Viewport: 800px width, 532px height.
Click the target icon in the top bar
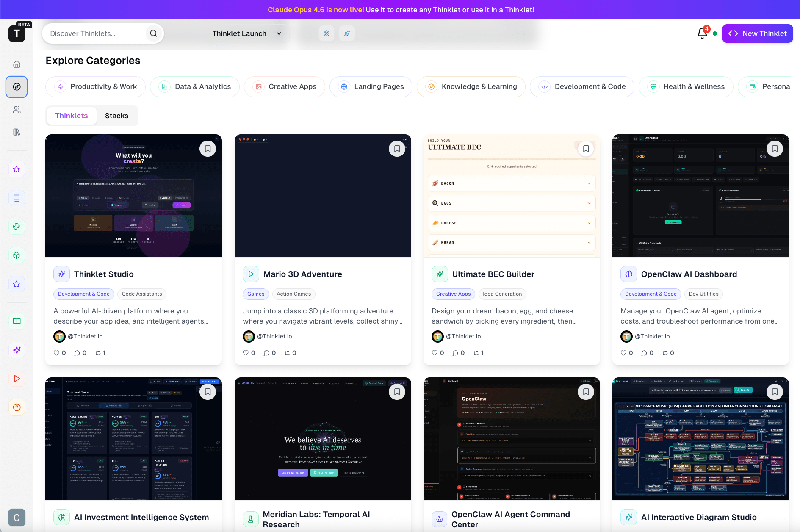coord(326,33)
